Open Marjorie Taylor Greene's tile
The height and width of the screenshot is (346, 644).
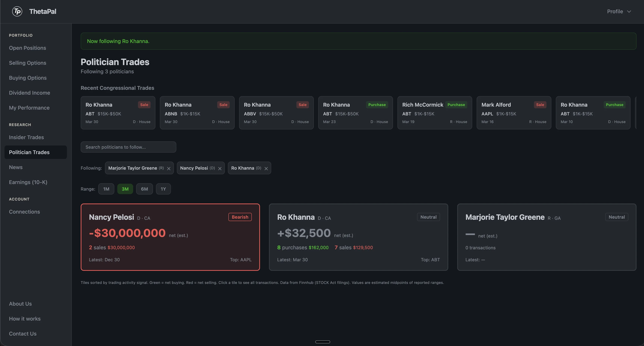coord(547,237)
